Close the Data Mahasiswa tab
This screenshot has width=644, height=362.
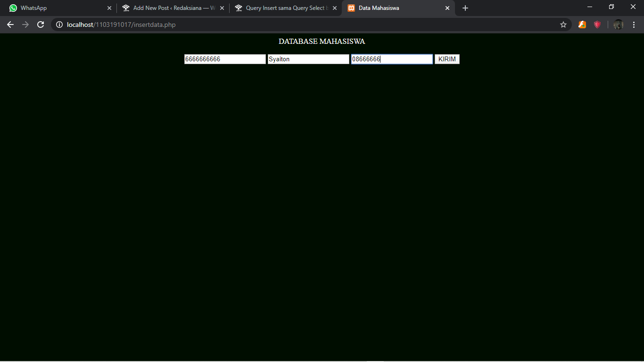pyautogui.click(x=447, y=8)
